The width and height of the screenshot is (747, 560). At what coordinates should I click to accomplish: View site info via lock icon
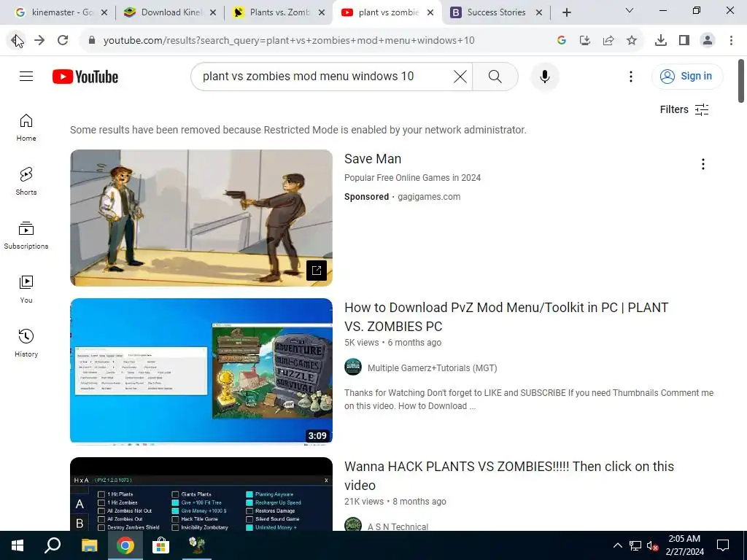(92, 41)
